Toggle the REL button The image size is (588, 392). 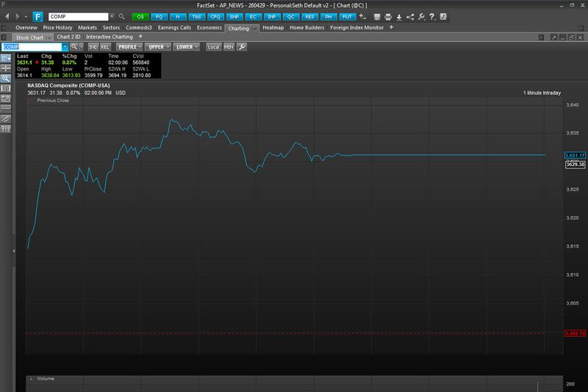coord(104,46)
